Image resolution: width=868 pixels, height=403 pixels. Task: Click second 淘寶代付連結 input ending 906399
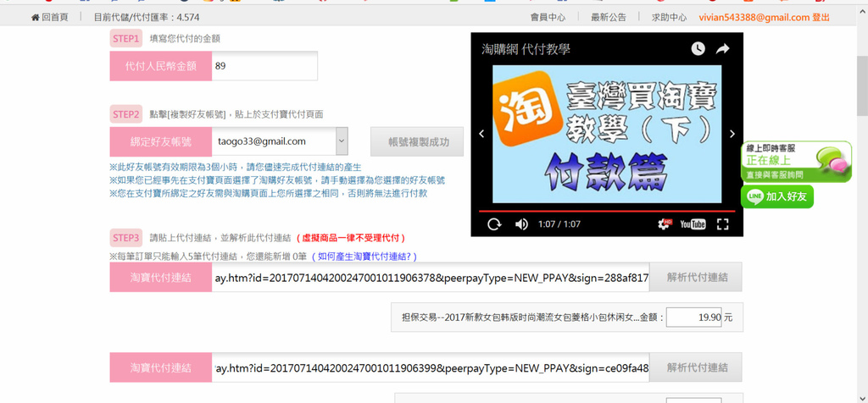click(430, 367)
